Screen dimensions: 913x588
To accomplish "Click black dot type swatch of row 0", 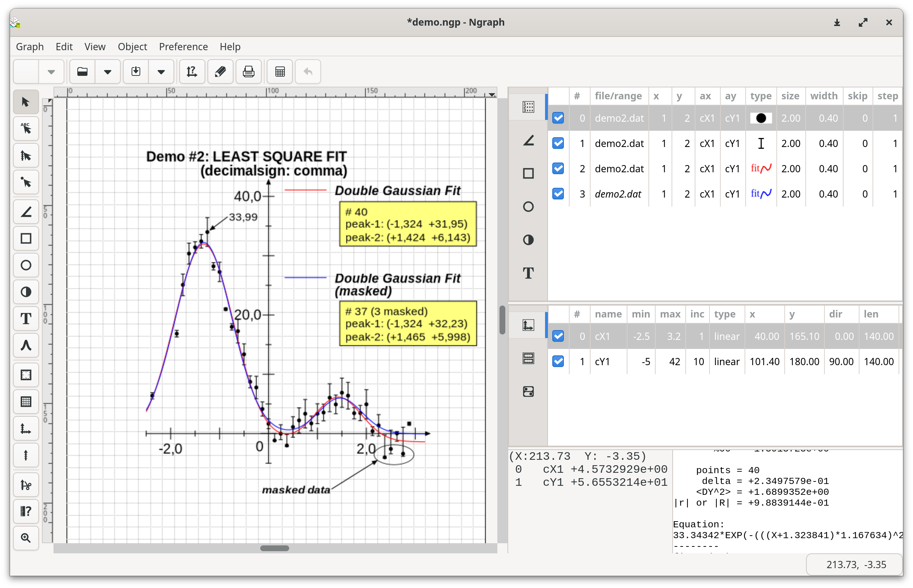I will pyautogui.click(x=760, y=118).
